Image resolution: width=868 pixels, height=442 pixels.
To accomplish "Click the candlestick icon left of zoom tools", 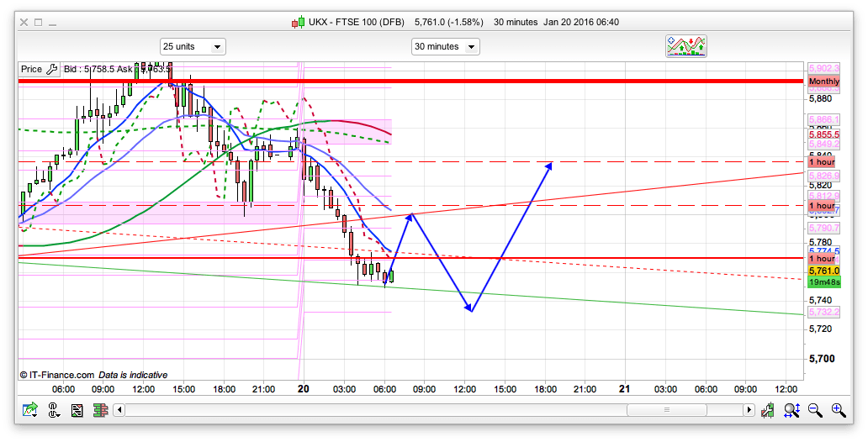I will (768, 410).
